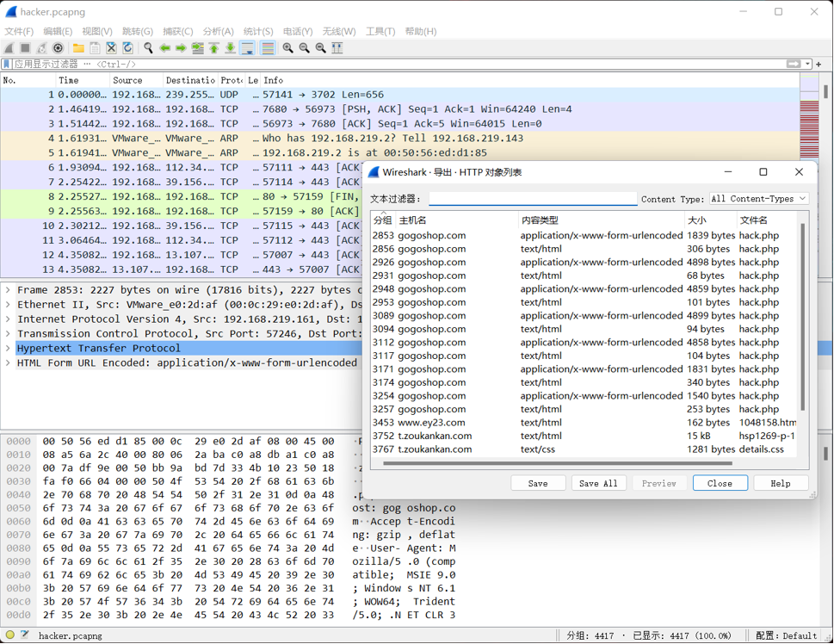Expand the HTML Form URL Encoded row
The image size is (834, 644).
tap(8, 363)
